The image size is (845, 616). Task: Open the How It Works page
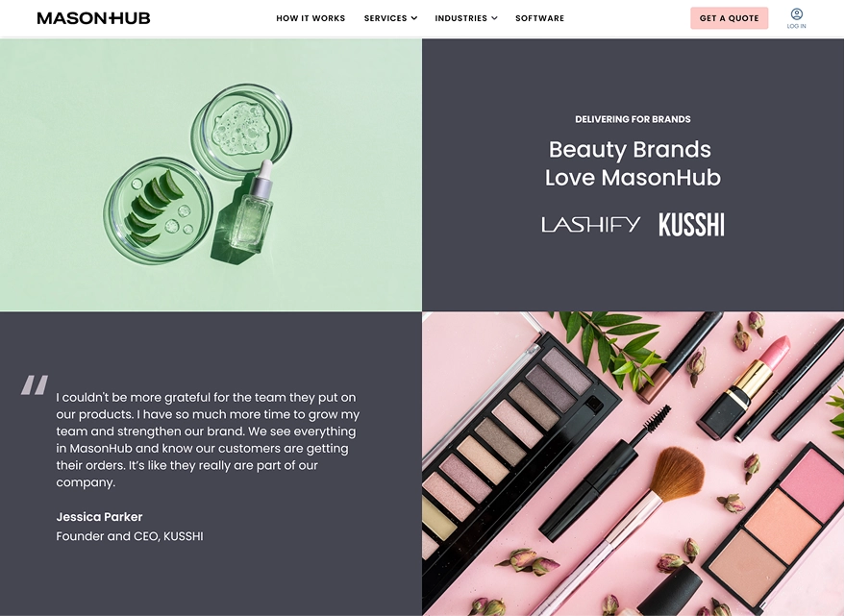coord(311,18)
